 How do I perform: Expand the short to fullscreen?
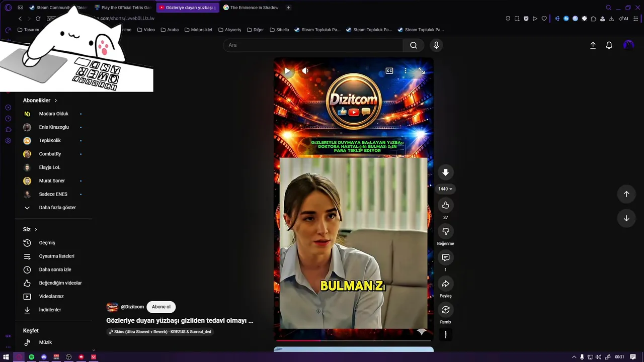422,71
